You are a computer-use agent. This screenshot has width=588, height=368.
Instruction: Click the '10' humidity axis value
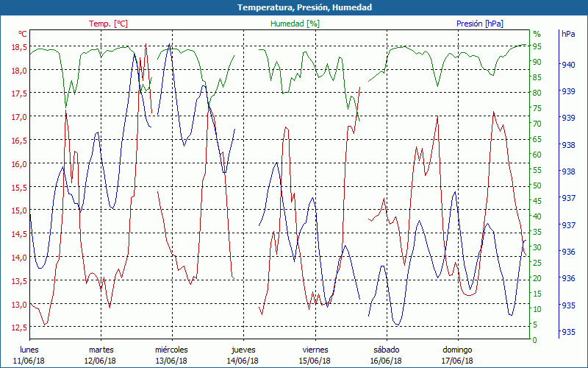[537, 309]
